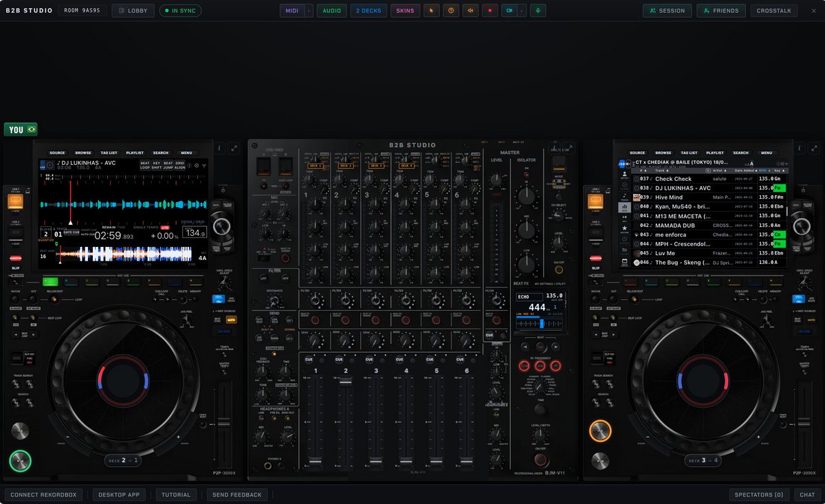Click silver cue button on left deck

click(20, 431)
